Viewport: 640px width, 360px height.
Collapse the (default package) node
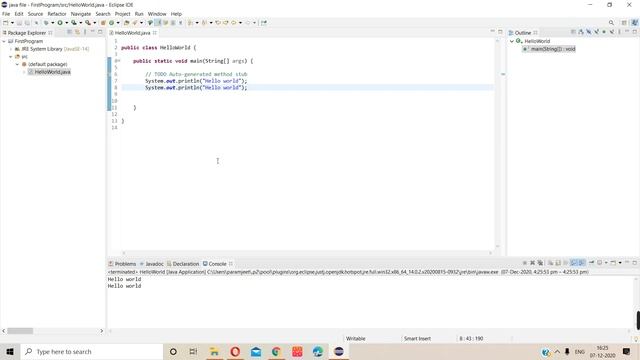click(18, 64)
